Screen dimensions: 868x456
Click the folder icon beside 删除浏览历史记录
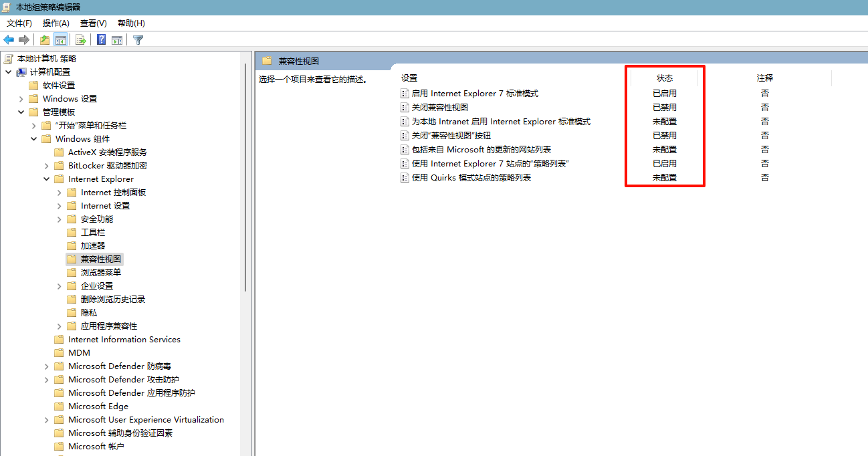(x=72, y=299)
